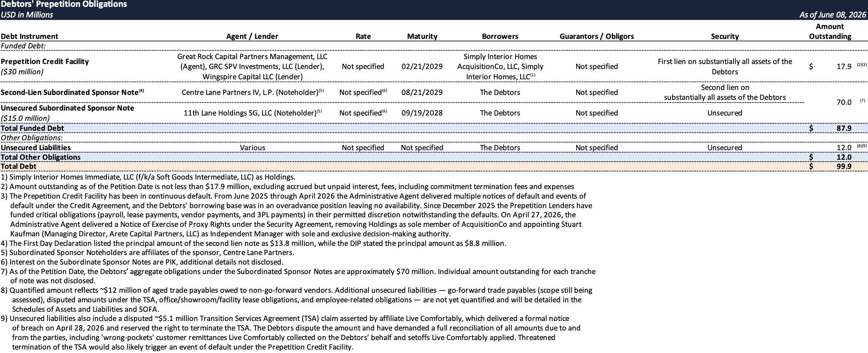
Task: Select the Centre Lane Partners IV noteholder cell
Action: tap(252, 92)
